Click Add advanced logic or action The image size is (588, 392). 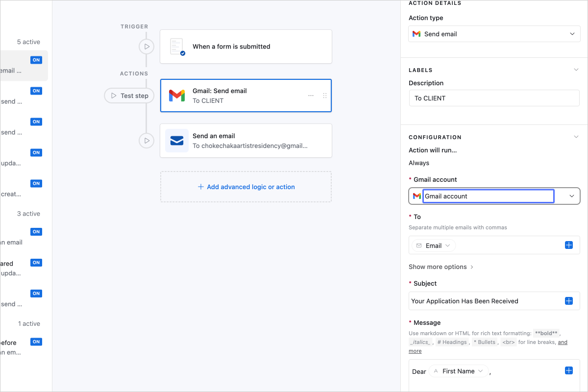pyautogui.click(x=246, y=187)
